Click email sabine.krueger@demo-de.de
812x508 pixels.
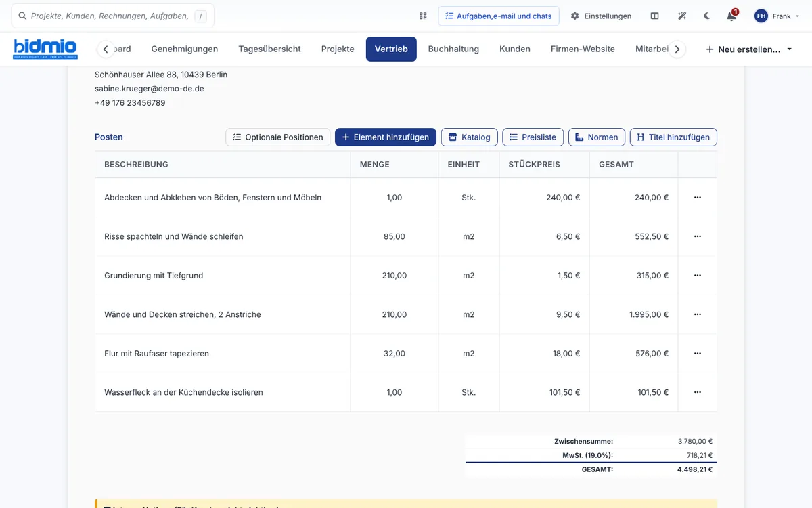(x=150, y=89)
